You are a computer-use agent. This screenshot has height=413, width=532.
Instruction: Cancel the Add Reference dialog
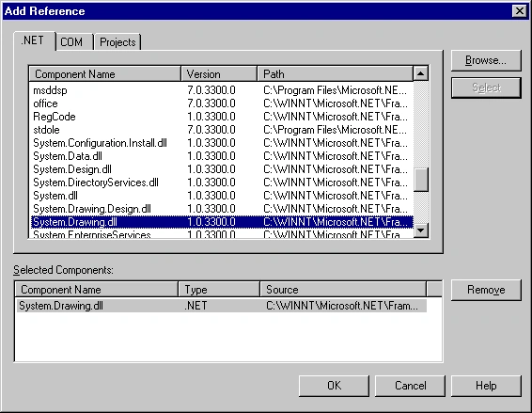[410, 386]
